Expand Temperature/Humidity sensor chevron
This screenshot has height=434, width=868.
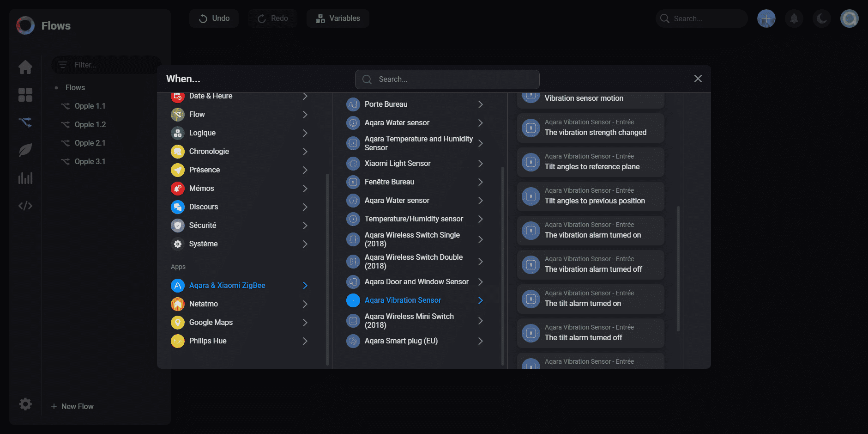pos(480,219)
